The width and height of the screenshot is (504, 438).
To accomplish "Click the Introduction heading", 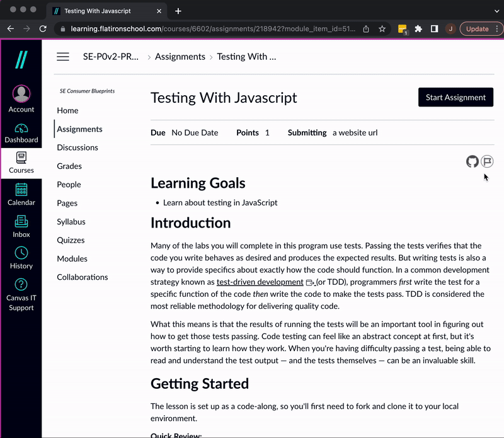I will (191, 223).
